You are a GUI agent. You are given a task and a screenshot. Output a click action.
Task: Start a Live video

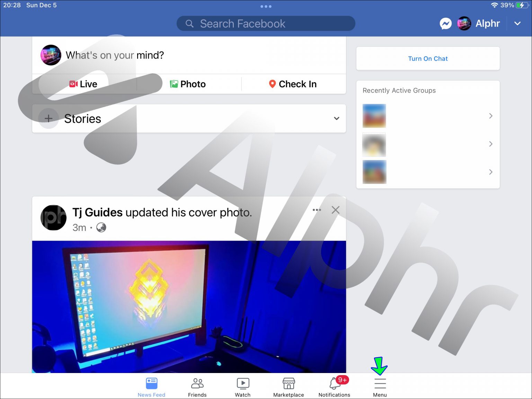(x=83, y=84)
